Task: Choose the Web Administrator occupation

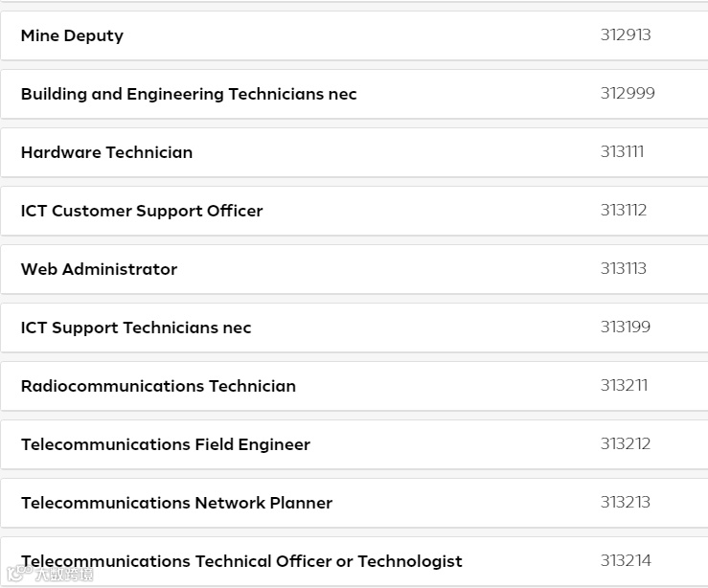Action: coord(99,270)
